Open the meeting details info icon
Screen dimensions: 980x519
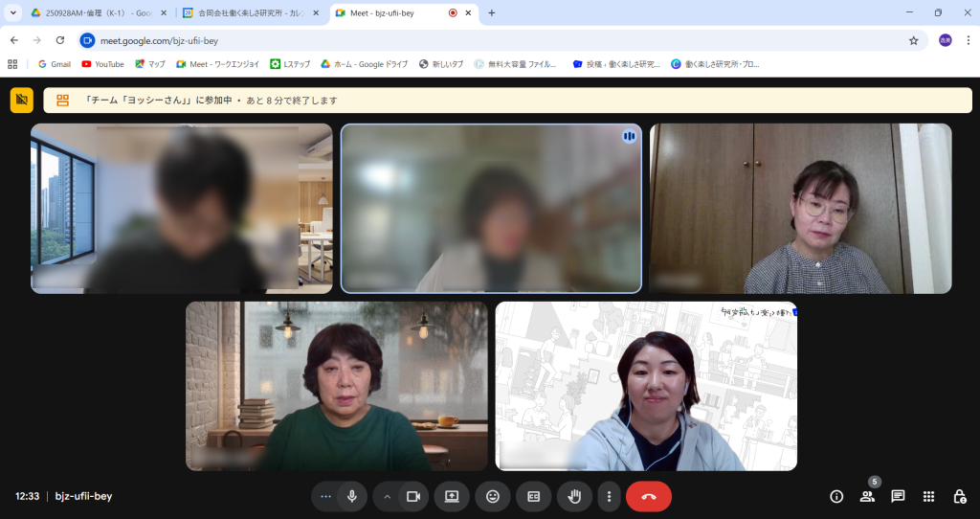click(x=836, y=496)
